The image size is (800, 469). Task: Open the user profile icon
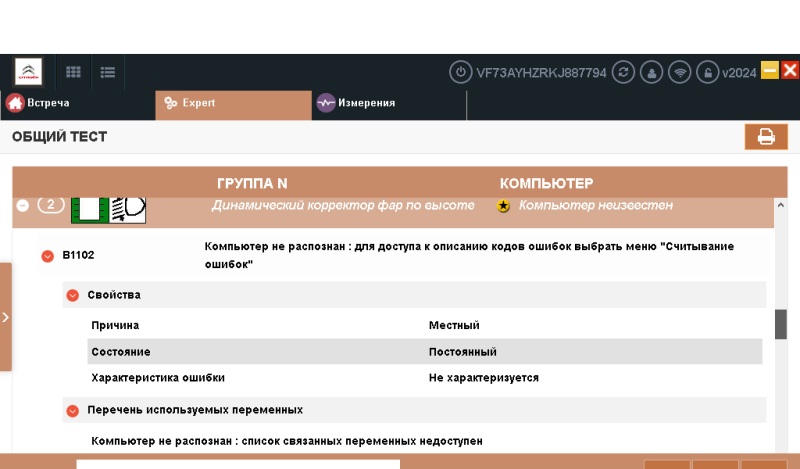652,72
